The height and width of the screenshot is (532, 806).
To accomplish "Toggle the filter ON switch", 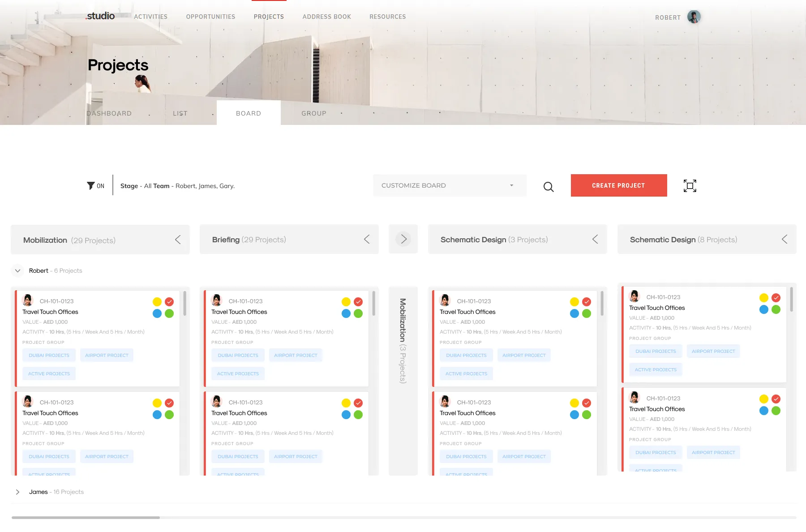I will click(100, 185).
